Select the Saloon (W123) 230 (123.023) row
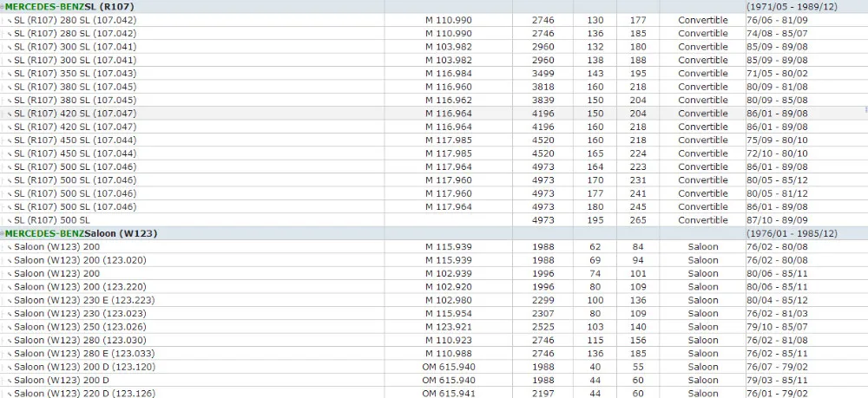Viewport: 868px width, 398px height. (434, 313)
